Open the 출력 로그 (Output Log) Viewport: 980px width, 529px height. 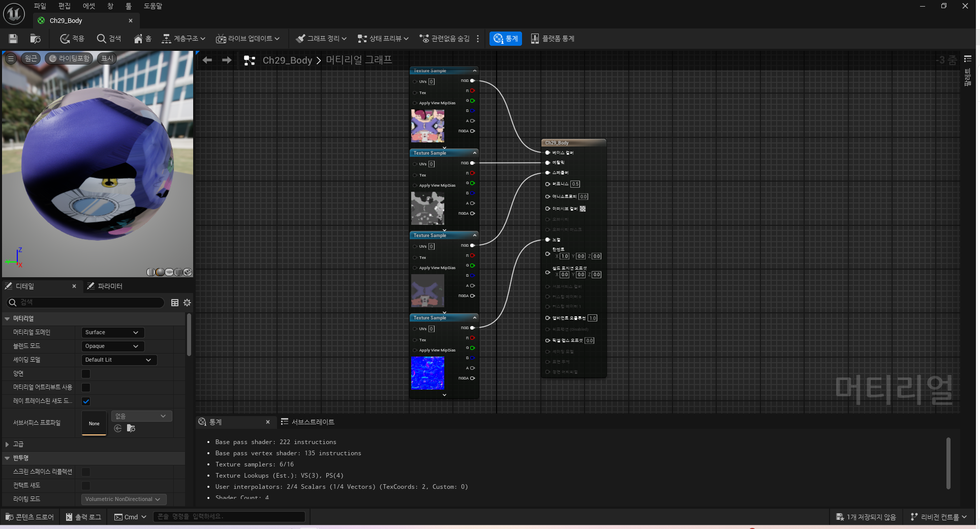click(83, 517)
